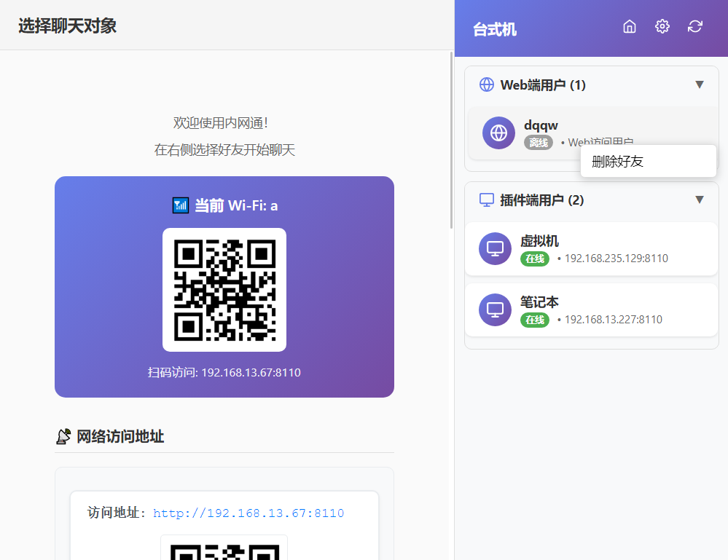The width and height of the screenshot is (728, 560).
Task: Click satellite icon beside 网络访问地址
Action: click(63, 436)
